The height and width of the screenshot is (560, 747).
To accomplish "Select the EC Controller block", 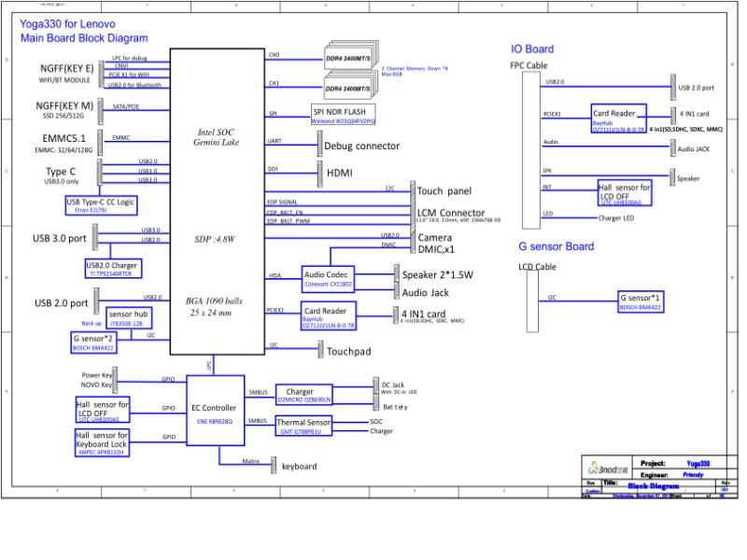I will [x=216, y=411].
